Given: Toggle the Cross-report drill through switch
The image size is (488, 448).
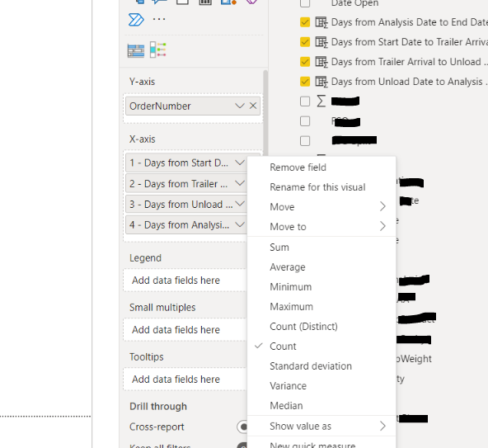Looking at the screenshot, I should 242,427.
